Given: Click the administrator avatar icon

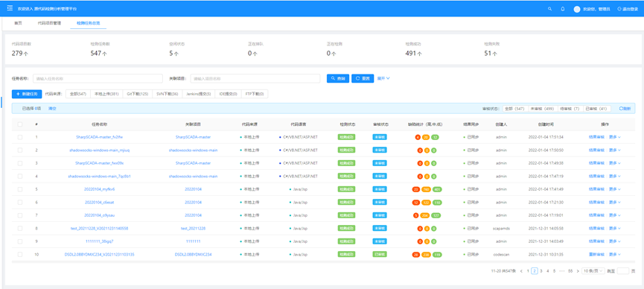Looking at the screenshot, I should tap(577, 9).
